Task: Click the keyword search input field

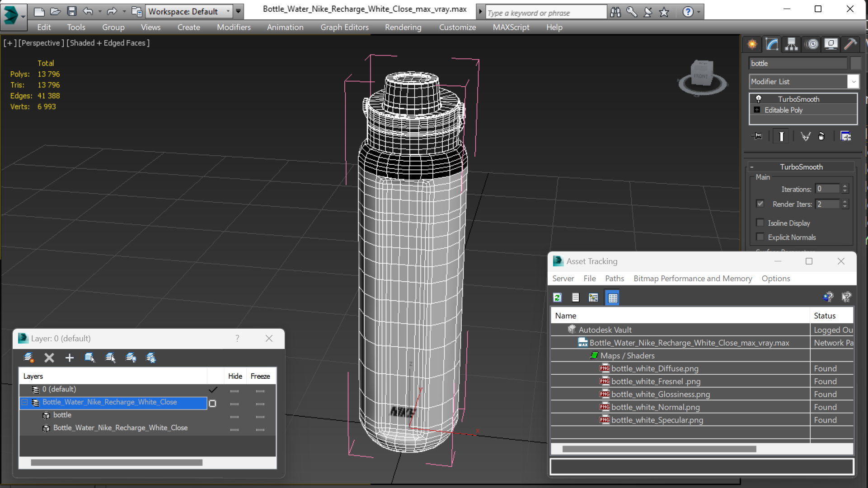Action: [546, 13]
